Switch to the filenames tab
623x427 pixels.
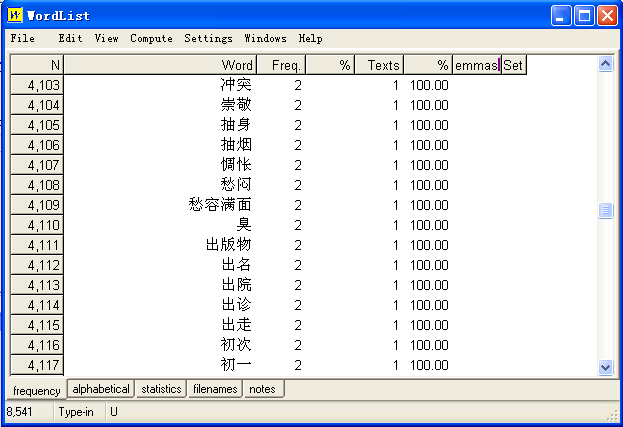coord(215,389)
